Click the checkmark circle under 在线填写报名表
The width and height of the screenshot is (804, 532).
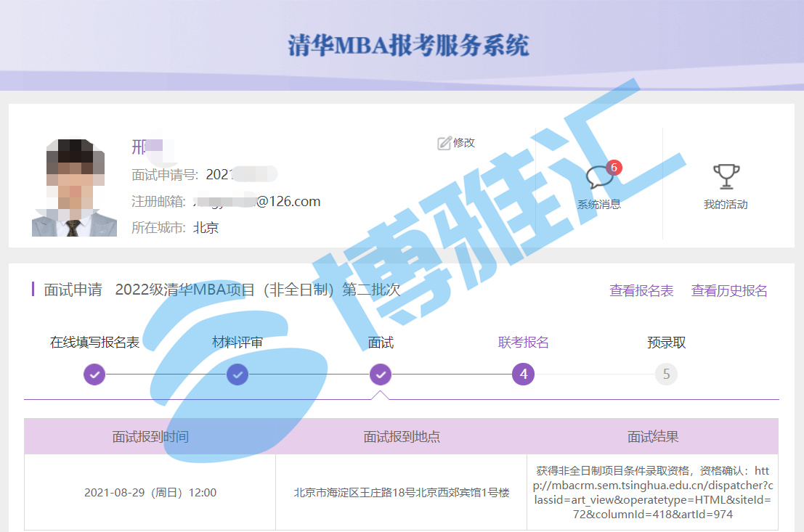click(x=94, y=375)
